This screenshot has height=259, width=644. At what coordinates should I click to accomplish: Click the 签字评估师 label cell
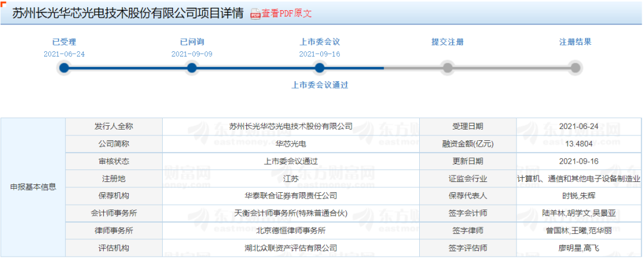click(x=468, y=248)
